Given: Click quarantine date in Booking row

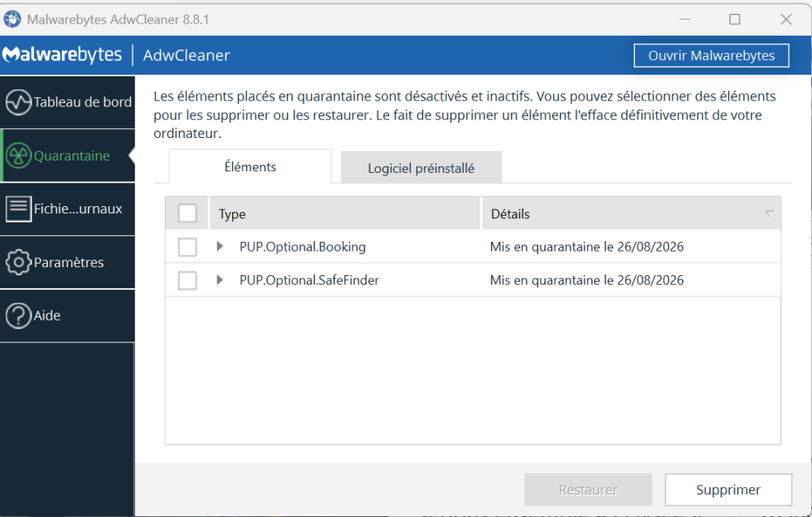Looking at the screenshot, I should tap(587, 247).
